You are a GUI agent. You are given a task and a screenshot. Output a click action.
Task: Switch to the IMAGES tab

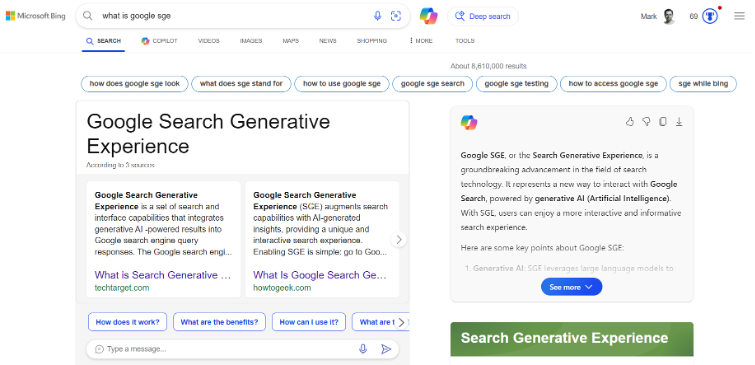251,41
